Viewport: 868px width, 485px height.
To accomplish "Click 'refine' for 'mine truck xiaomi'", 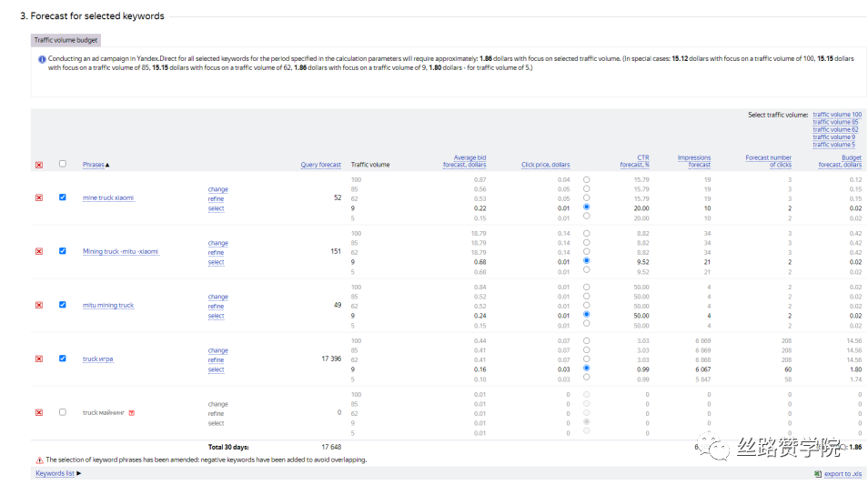I will [216, 198].
